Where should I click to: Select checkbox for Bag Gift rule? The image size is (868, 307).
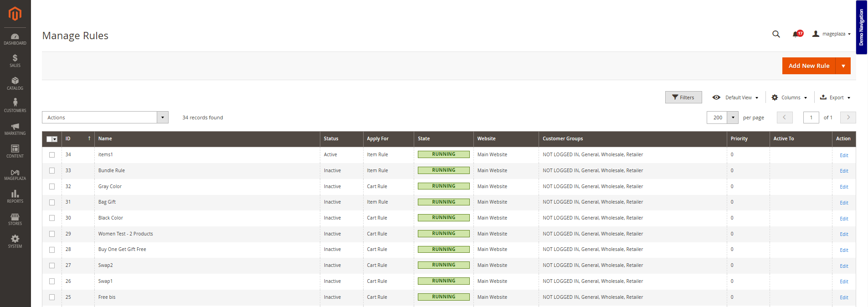[52, 202]
